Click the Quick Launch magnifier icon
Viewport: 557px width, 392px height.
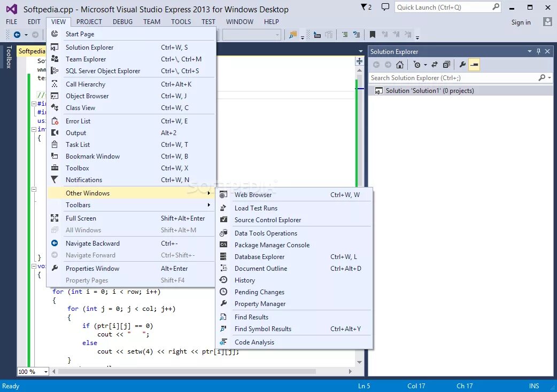coord(496,7)
